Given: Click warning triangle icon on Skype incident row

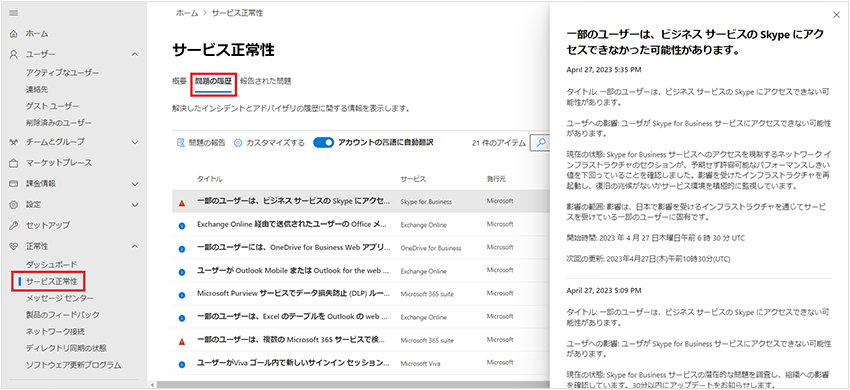Looking at the screenshot, I should tap(182, 203).
